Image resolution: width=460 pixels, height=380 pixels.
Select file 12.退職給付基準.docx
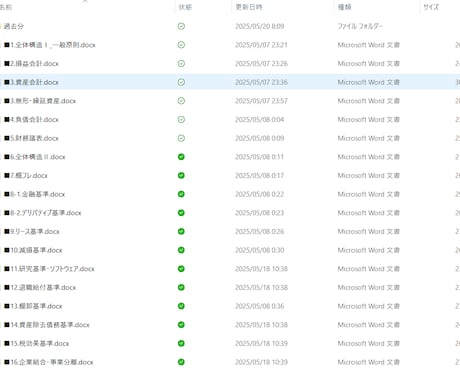(x=40, y=288)
